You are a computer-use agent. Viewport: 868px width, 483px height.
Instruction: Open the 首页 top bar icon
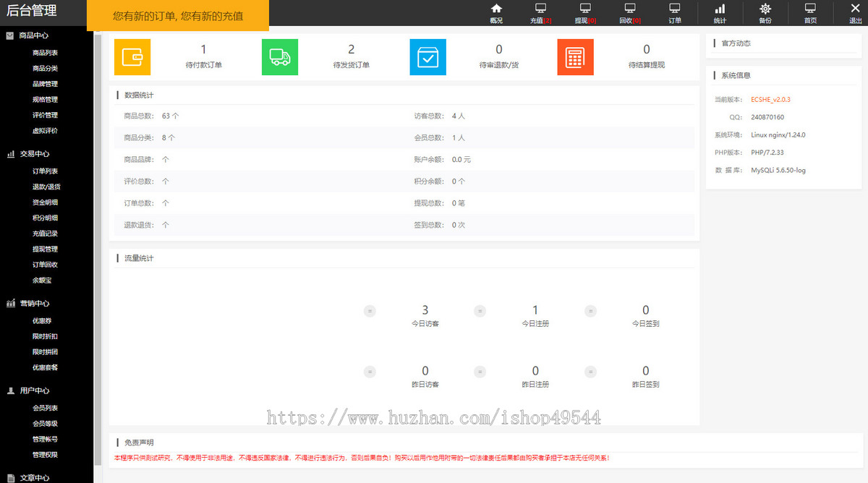[810, 9]
